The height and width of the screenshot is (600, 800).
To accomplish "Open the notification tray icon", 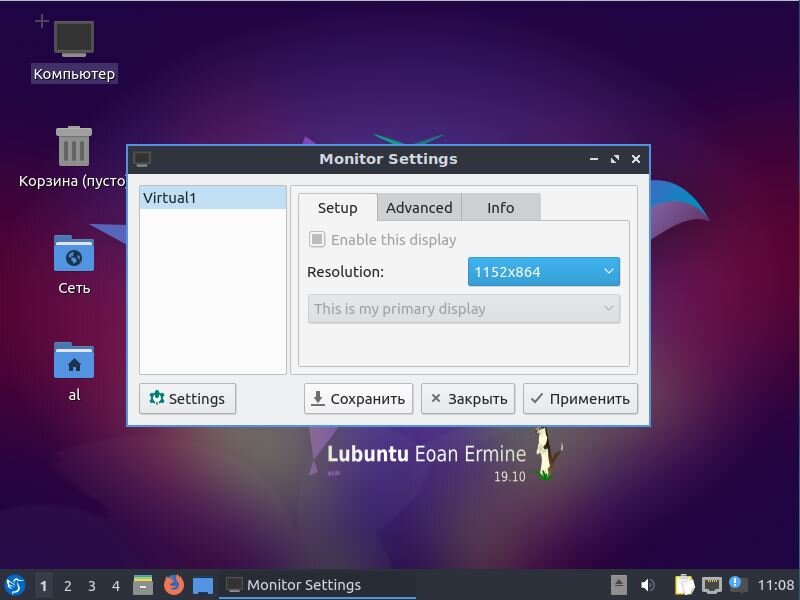I will 736,585.
